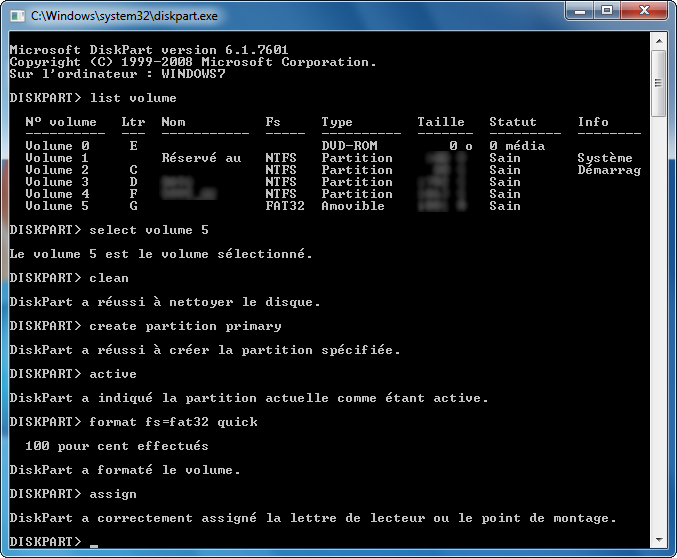Click the 'select volume 5' command
Image resolution: width=677 pixels, height=558 pixels.
(x=149, y=230)
